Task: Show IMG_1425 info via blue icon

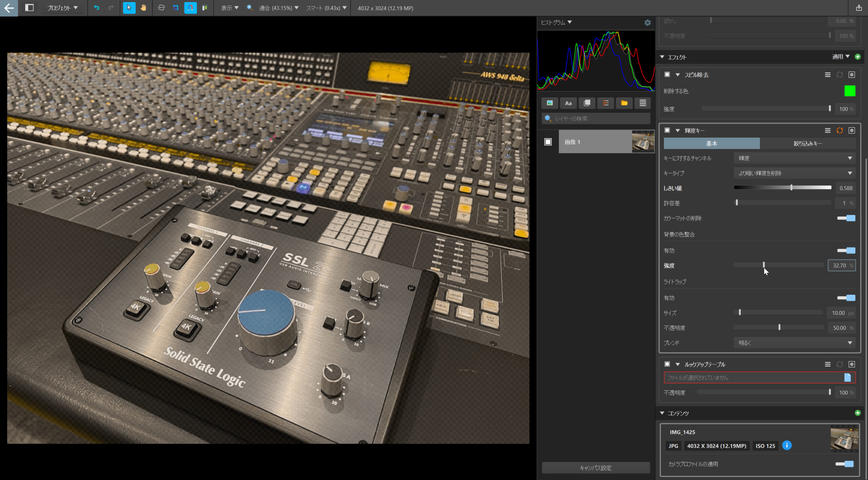Action: [787, 445]
